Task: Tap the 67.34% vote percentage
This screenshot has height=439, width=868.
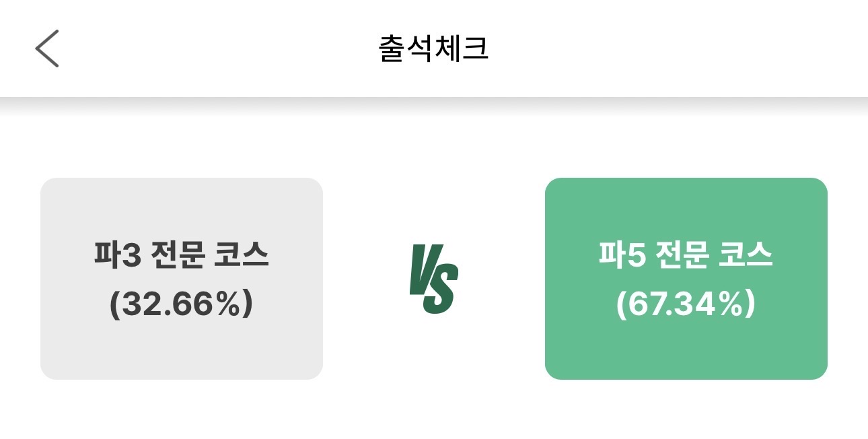Action: point(686,305)
